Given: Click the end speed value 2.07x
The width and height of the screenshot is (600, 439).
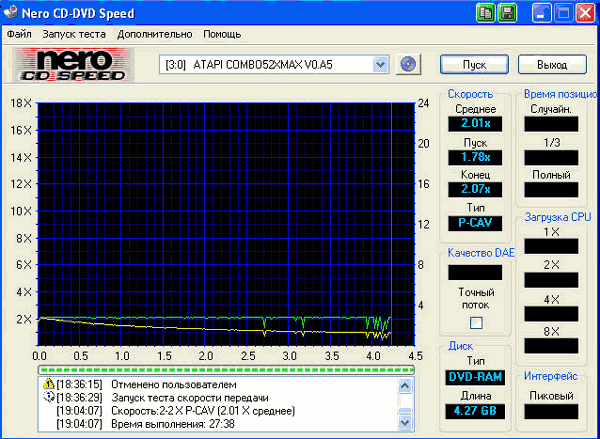Looking at the screenshot, I should (475, 189).
